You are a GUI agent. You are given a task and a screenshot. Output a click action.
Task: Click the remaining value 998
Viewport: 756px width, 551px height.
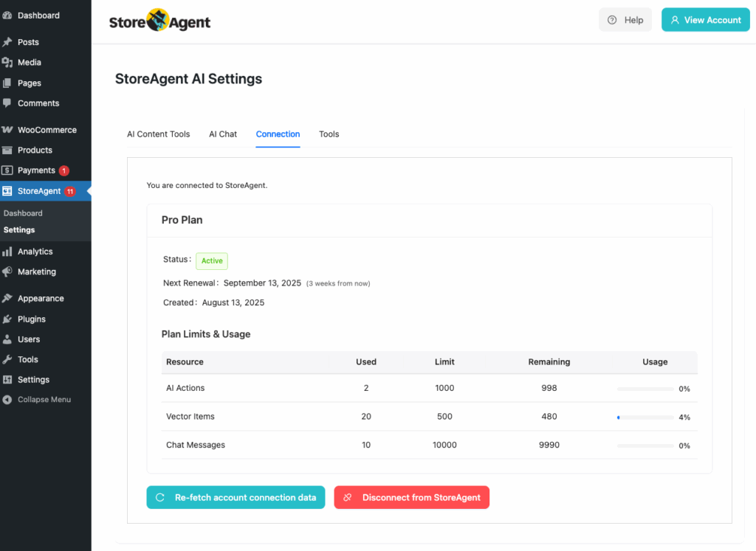[549, 388]
